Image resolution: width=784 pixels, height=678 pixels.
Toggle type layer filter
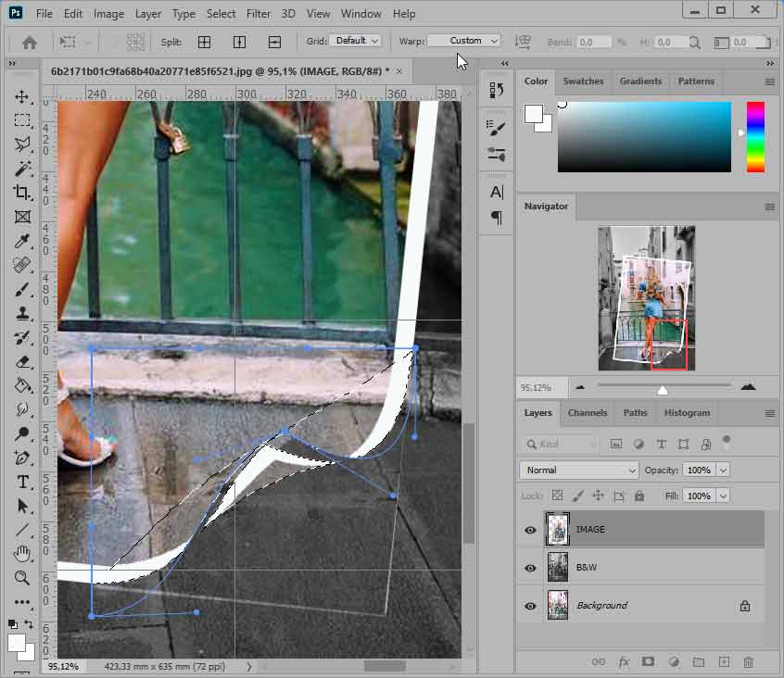[x=661, y=444]
